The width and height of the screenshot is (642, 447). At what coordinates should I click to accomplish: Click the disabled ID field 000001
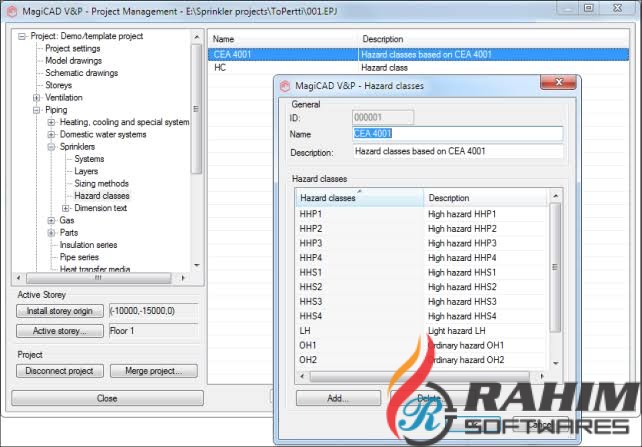[x=383, y=118]
